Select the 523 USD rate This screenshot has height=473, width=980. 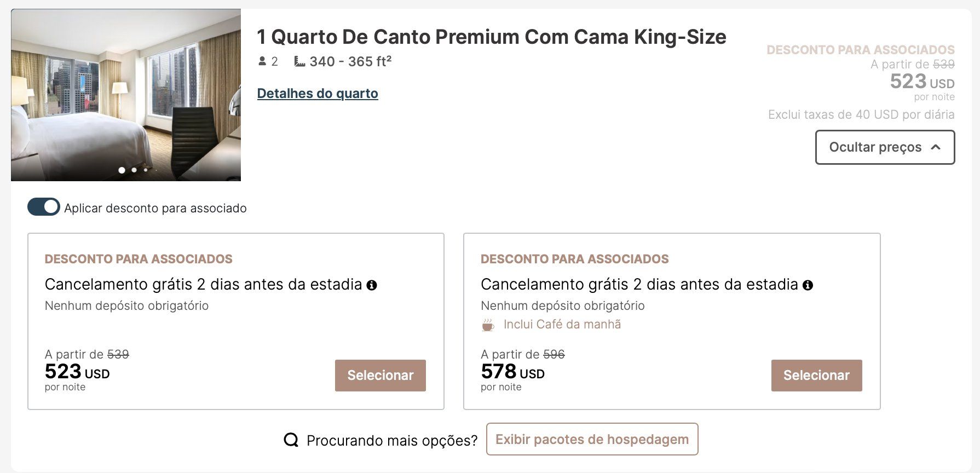click(381, 376)
